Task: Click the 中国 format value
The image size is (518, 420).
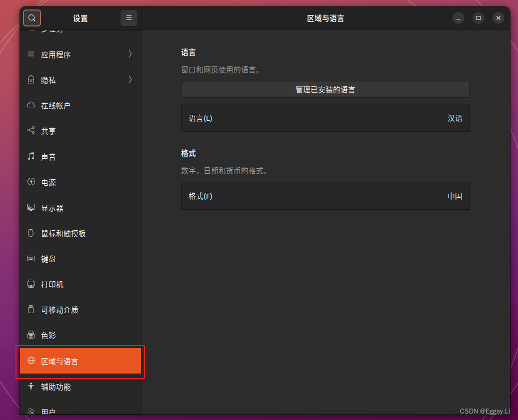Action: pos(454,196)
